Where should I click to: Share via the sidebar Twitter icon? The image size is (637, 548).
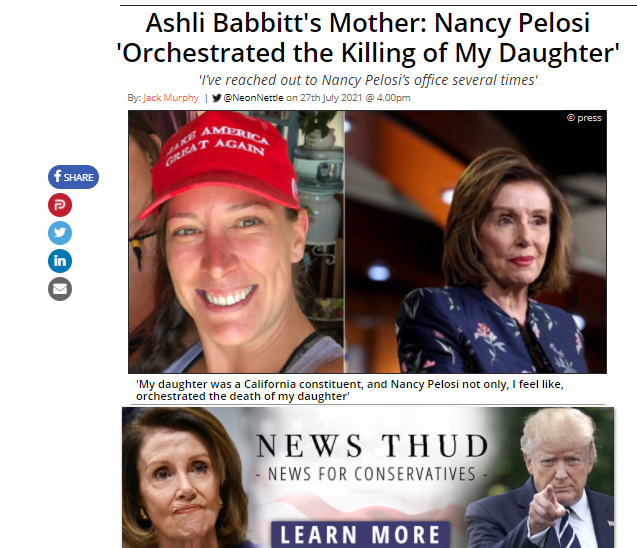60,233
